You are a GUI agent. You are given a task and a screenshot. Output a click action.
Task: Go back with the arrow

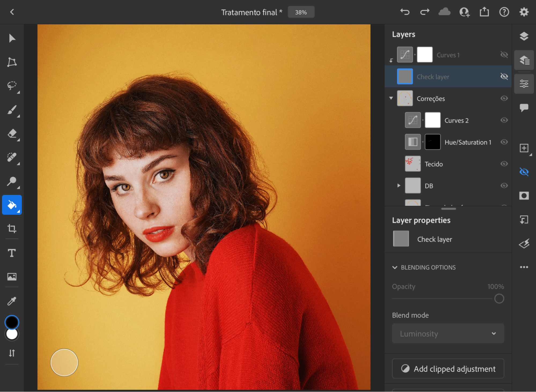12,12
